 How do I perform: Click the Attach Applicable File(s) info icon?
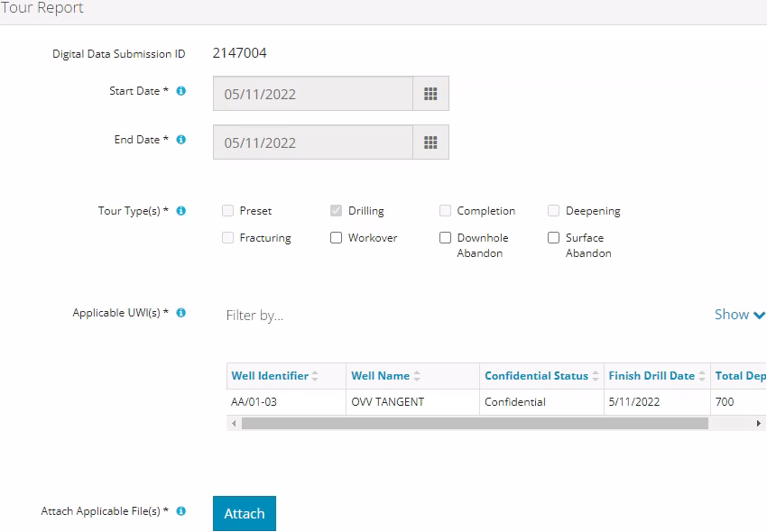181,511
